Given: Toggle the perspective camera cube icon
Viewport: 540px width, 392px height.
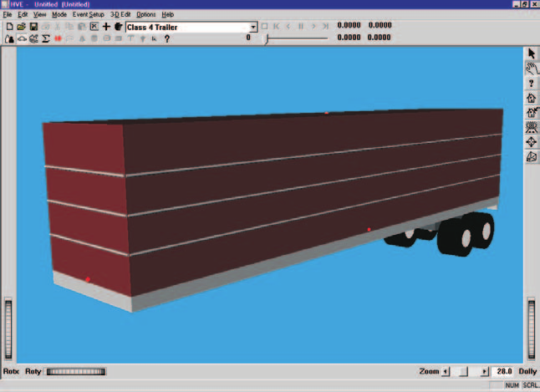Looking at the screenshot, I should [532, 157].
